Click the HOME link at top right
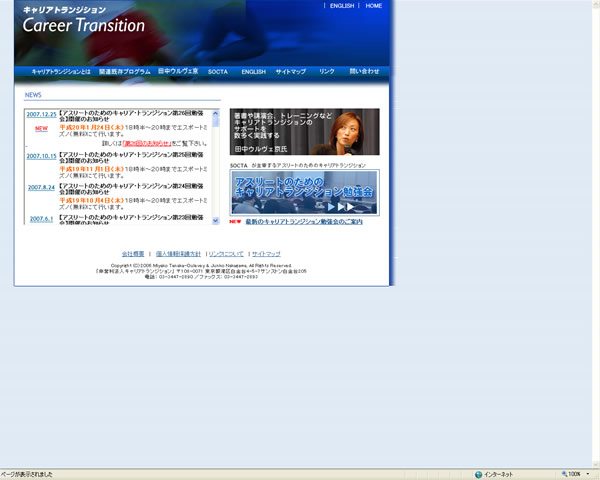 (x=373, y=6)
